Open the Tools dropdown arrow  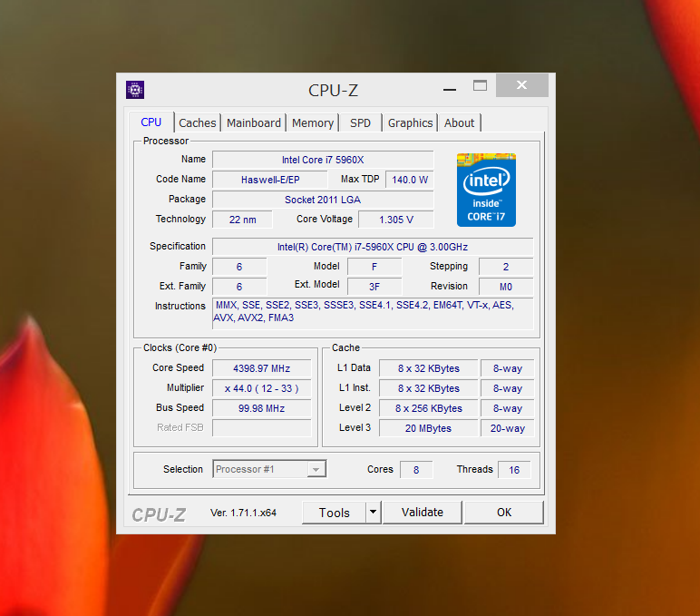pos(374,513)
